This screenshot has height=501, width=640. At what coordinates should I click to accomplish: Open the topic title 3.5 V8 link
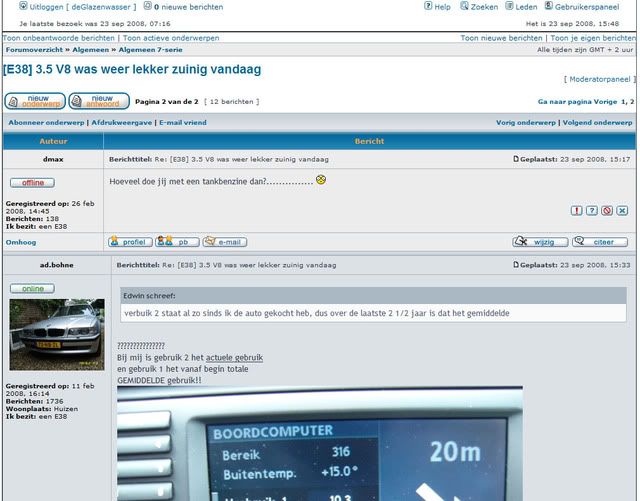pyautogui.click(x=132, y=69)
